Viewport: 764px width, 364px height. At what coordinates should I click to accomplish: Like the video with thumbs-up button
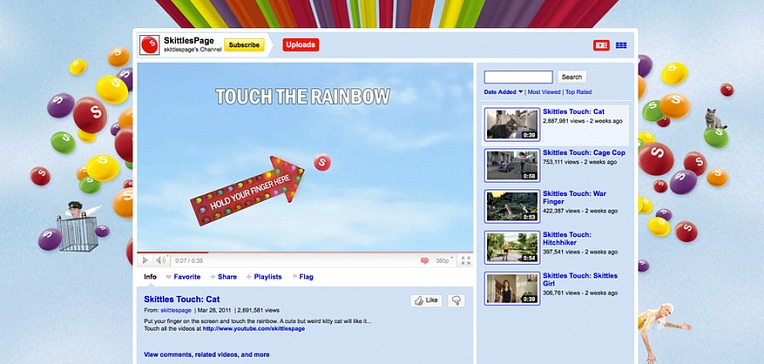pyautogui.click(x=426, y=301)
